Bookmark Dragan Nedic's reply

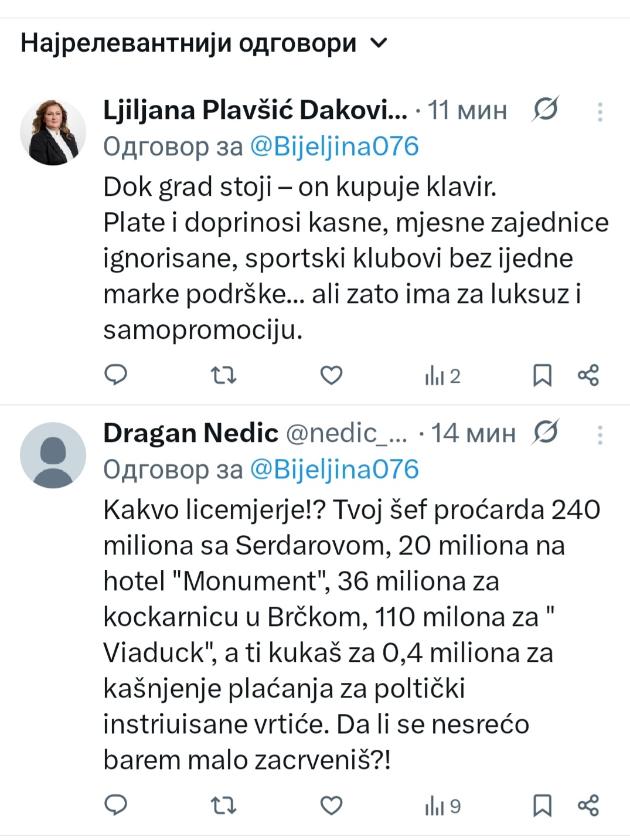(542, 805)
